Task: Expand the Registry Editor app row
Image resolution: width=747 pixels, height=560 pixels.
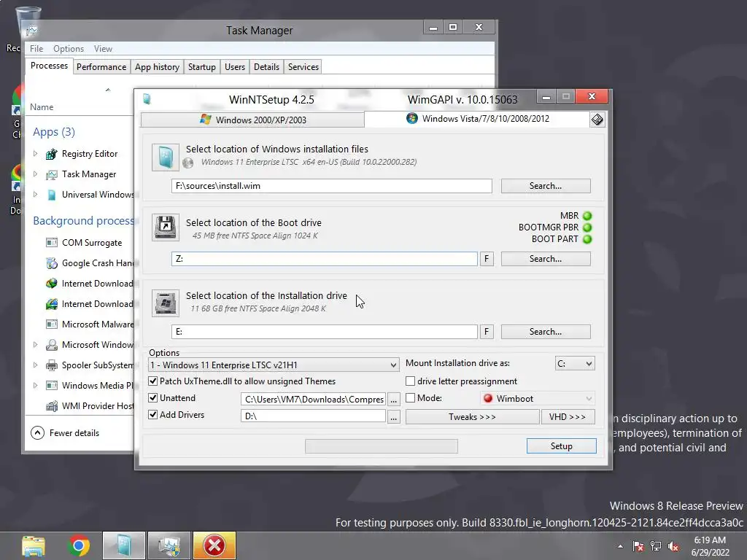Action: click(x=35, y=154)
